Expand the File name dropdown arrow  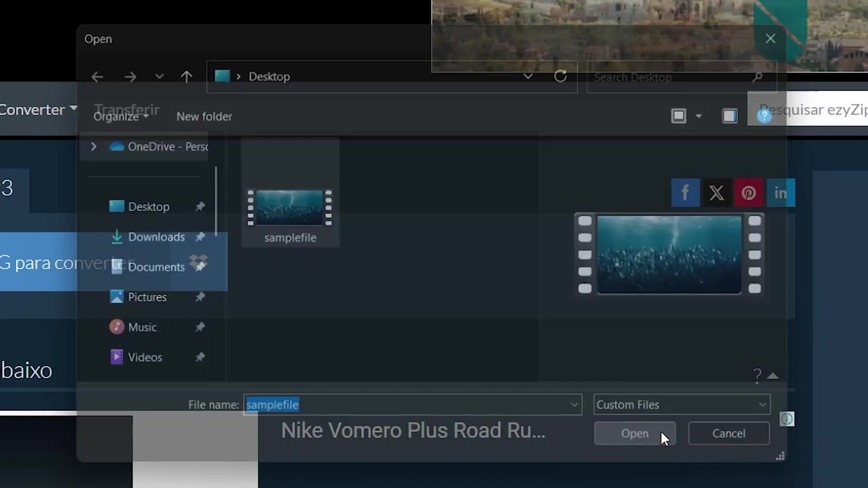[x=574, y=404]
